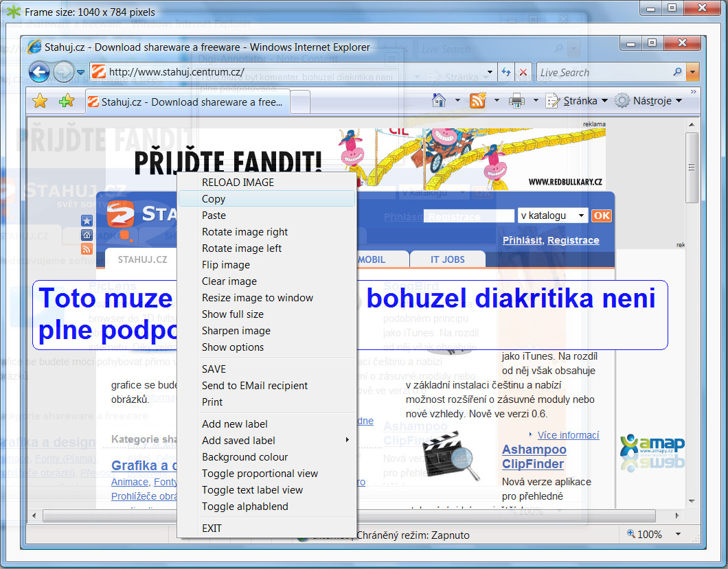Choose EXIT in the context menu

(266, 528)
